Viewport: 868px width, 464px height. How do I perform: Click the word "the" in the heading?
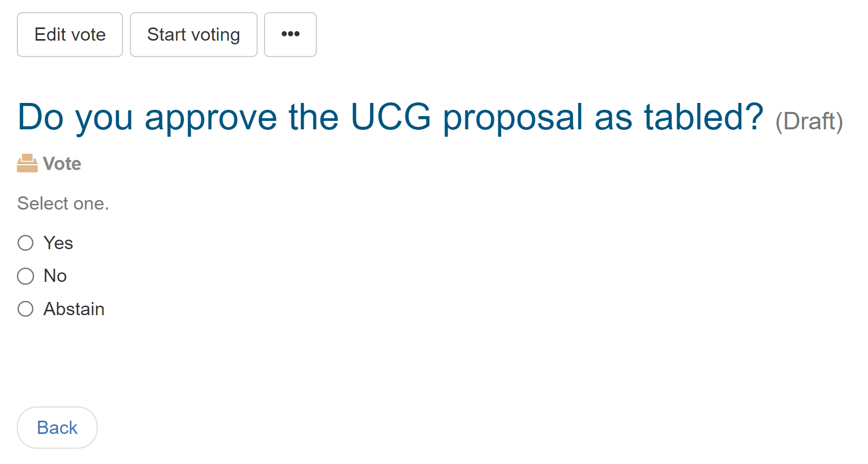click(x=314, y=117)
